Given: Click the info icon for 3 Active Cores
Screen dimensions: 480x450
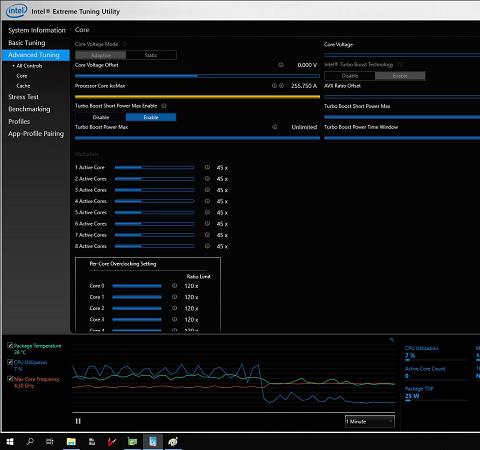Looking at the screenshot, I should (207, 190).
